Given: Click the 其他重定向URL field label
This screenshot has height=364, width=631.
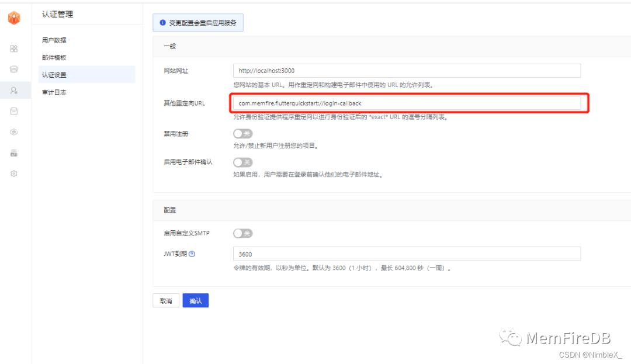Looking at the screenshot, I should [184, 103].
